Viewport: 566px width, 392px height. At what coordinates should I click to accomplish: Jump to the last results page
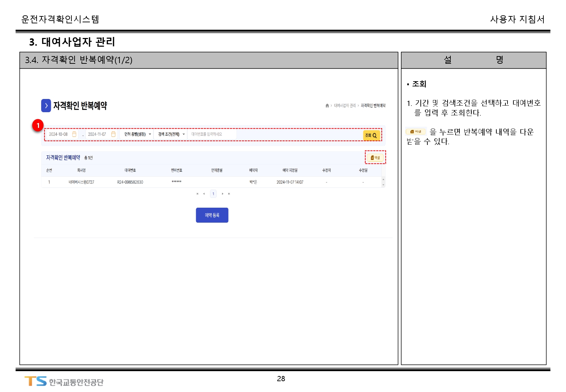[x=229, y=194]
